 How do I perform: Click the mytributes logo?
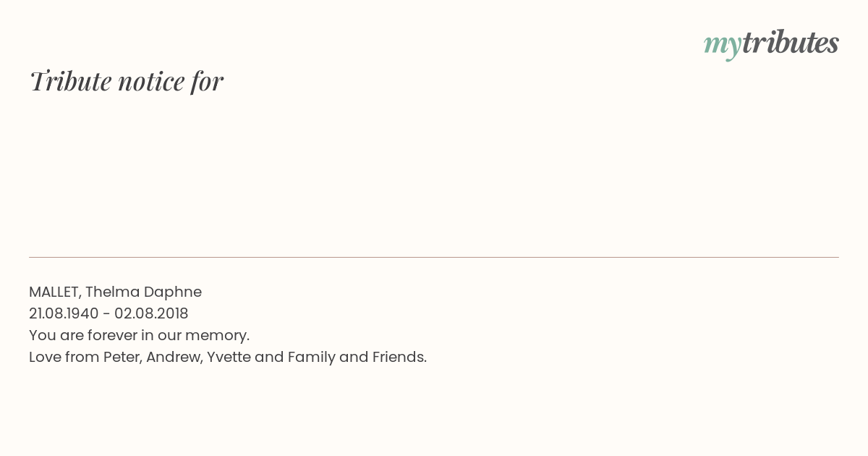click(771, 44)
